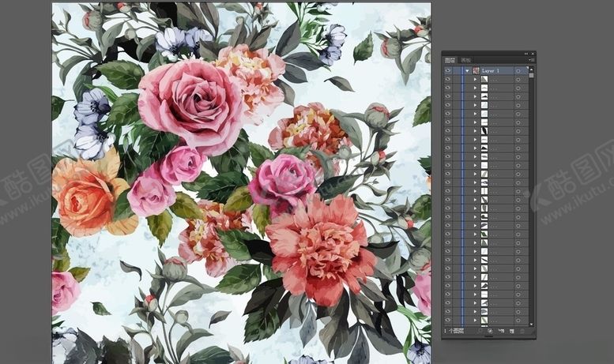Click the target circle of Layer 1
Image resolution: width=614 pixels, height=364 pixels.
click(518, 70)
